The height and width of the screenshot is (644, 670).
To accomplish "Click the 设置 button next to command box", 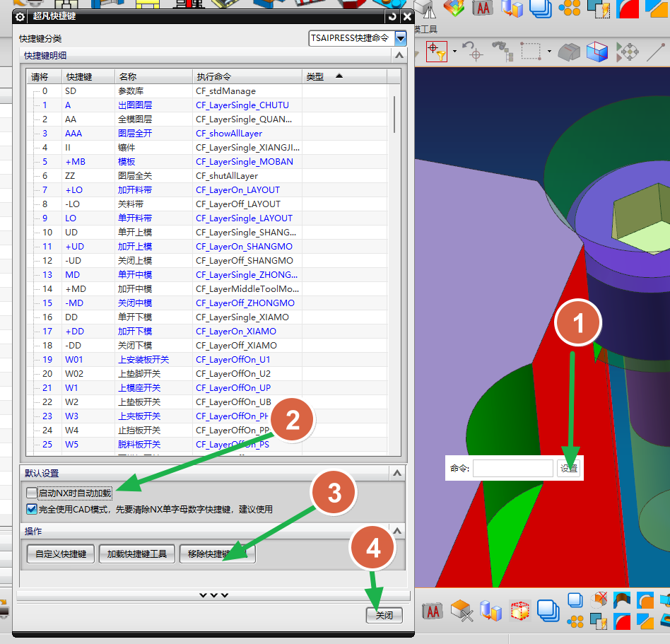I will click(568, 469).
